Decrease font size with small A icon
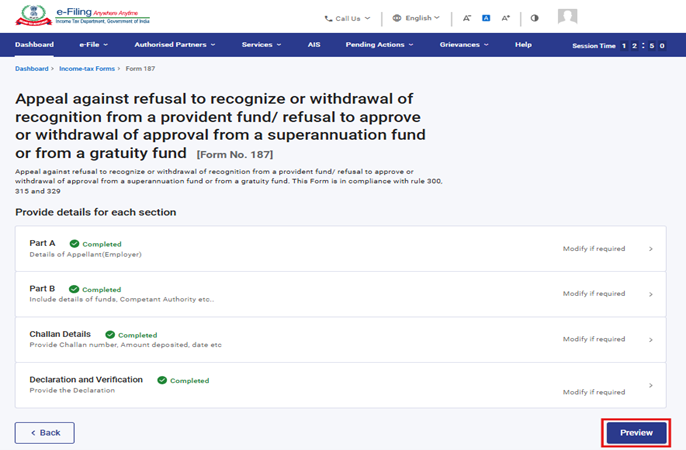This screenshot has width=686, height=450. [x=467, y=18]
